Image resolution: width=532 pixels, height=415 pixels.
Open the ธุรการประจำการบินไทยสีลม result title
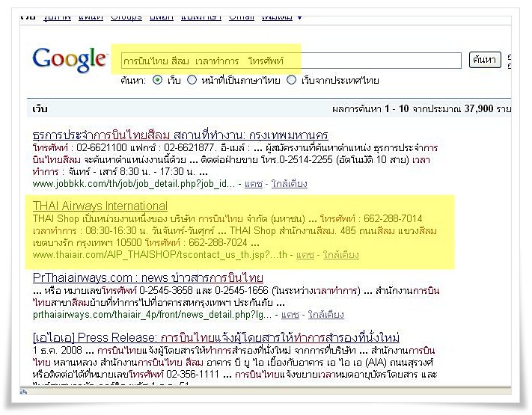180,135
